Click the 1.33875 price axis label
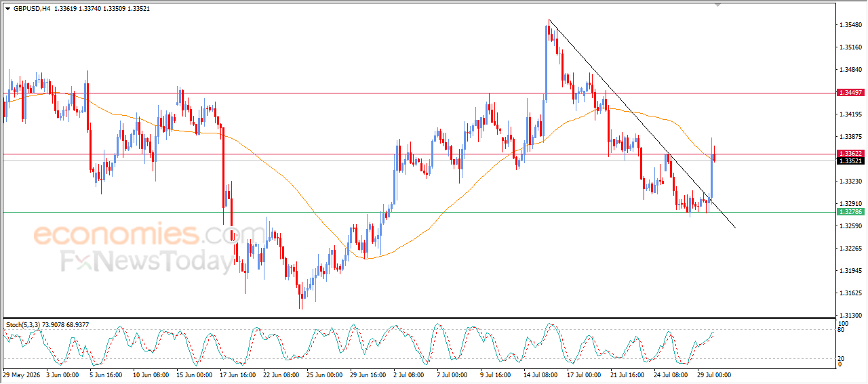The image size is (868, 384). click(850, 137)
